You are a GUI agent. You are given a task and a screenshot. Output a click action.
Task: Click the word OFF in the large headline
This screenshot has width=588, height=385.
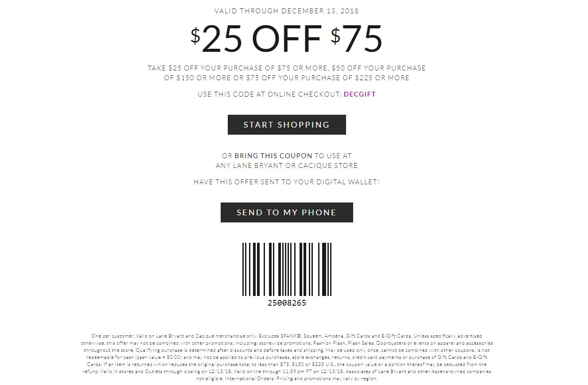point(287,38)
